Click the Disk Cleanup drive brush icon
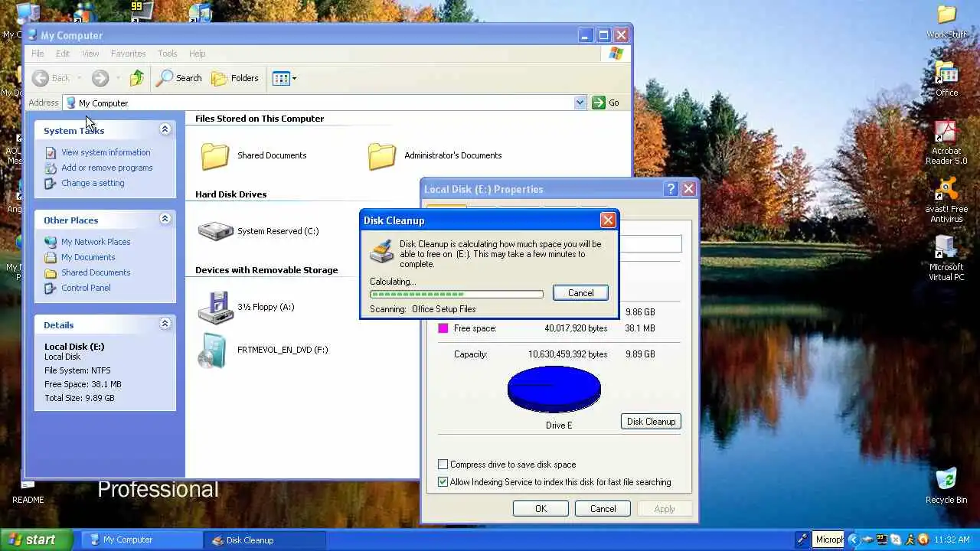The height and width of the screenshot is (551, 980). [x=381, y=251]
